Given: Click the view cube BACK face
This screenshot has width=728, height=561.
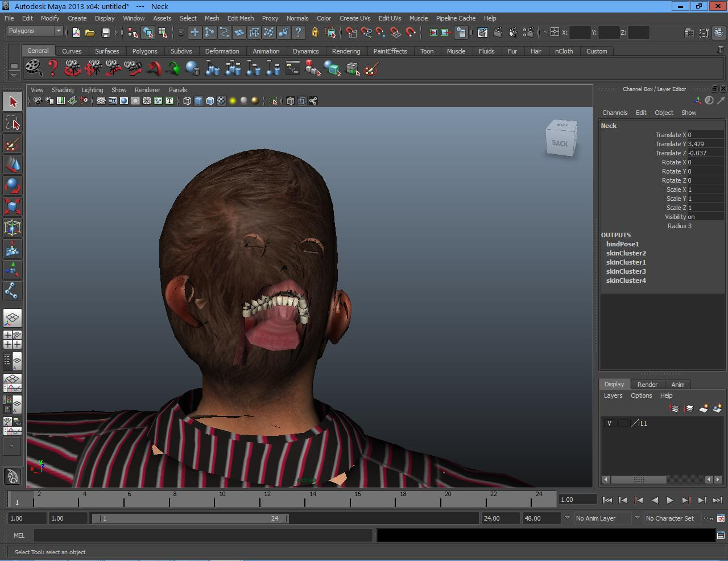Looking at the screenshot, I should 560,143.
